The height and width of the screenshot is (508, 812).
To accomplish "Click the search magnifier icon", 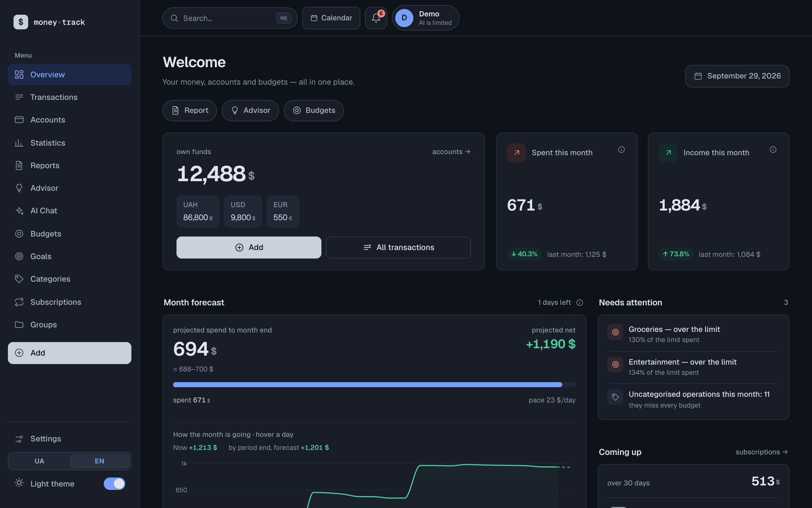I will click(x=174, y=18).
